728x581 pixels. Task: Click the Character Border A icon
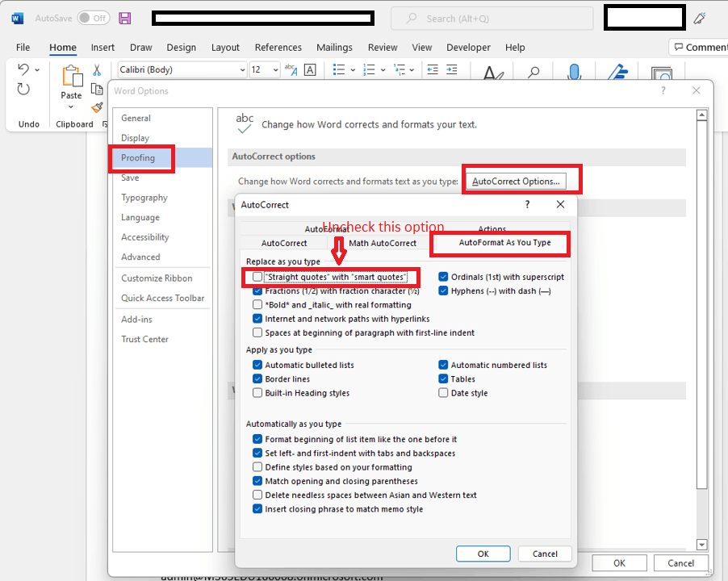coord(310,69)
